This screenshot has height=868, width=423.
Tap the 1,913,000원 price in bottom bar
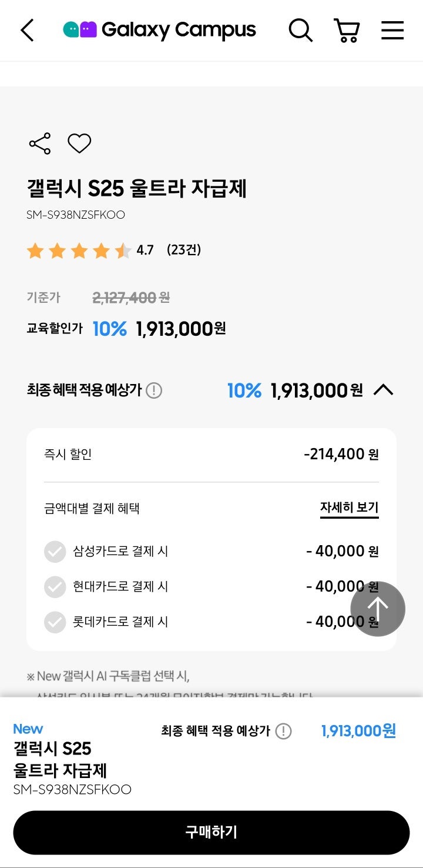coord(358,731)
